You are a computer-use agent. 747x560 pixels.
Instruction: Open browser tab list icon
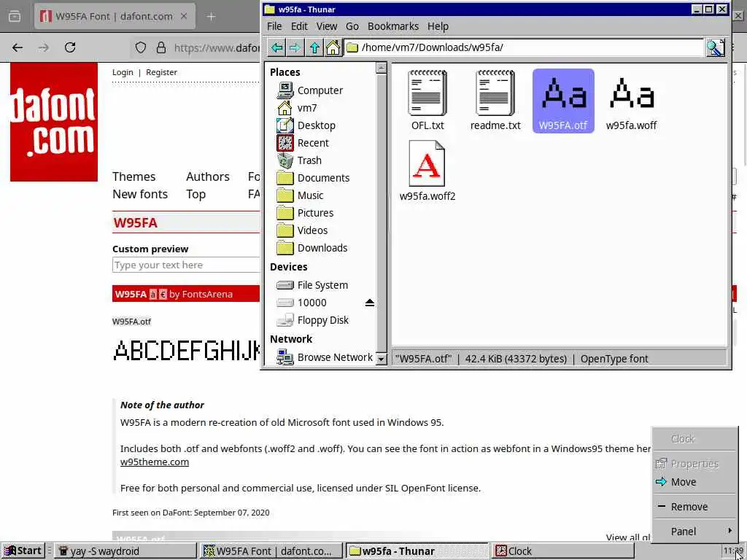click(15, 16)
